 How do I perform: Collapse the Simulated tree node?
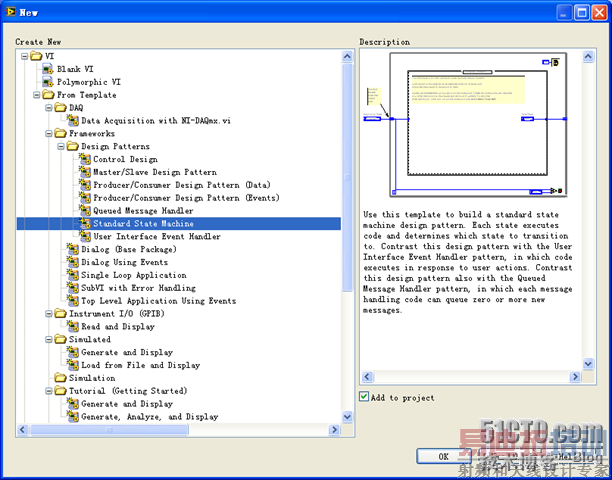[x=49, y=340]
